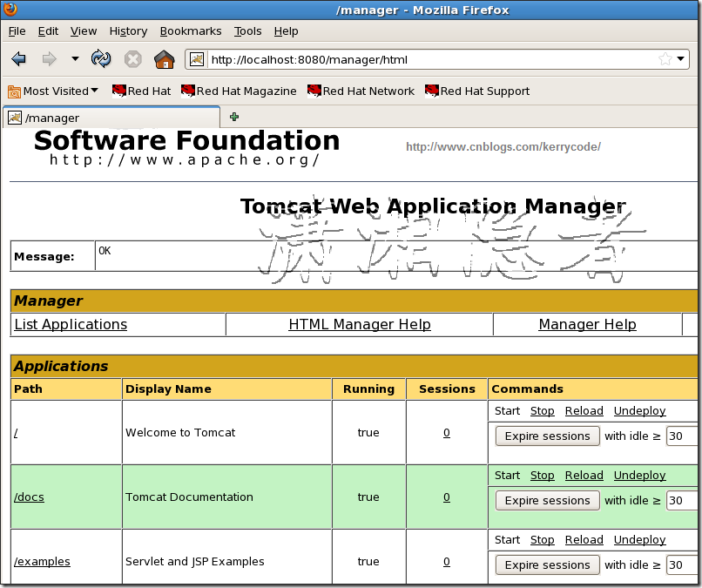
Task: Open the Tools menu
Action: [x=247, y=30]
